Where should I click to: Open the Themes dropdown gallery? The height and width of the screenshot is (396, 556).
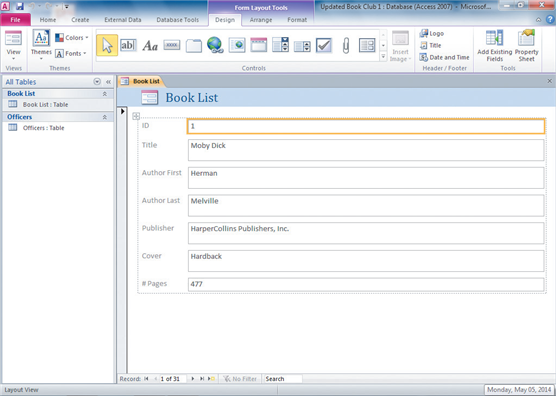pos(41,46)
